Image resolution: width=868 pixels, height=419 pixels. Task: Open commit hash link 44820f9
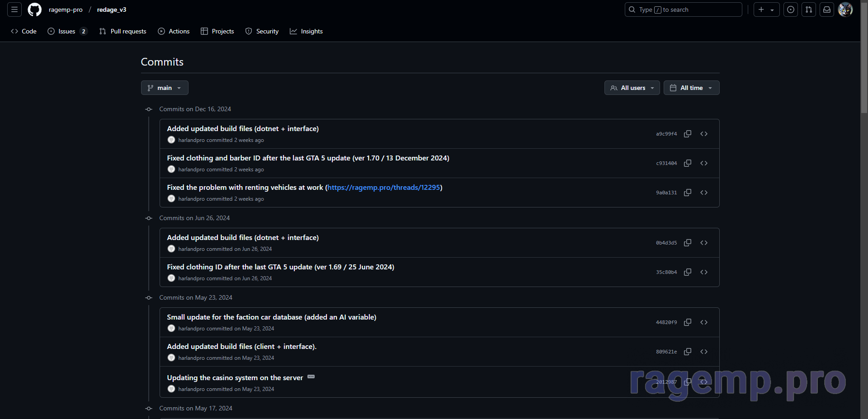666,322
